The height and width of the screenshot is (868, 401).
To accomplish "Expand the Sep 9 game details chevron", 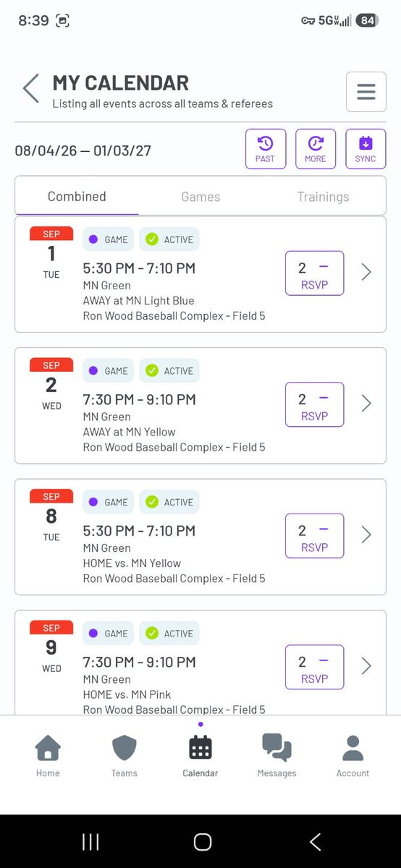I will (x=366, y=666).
